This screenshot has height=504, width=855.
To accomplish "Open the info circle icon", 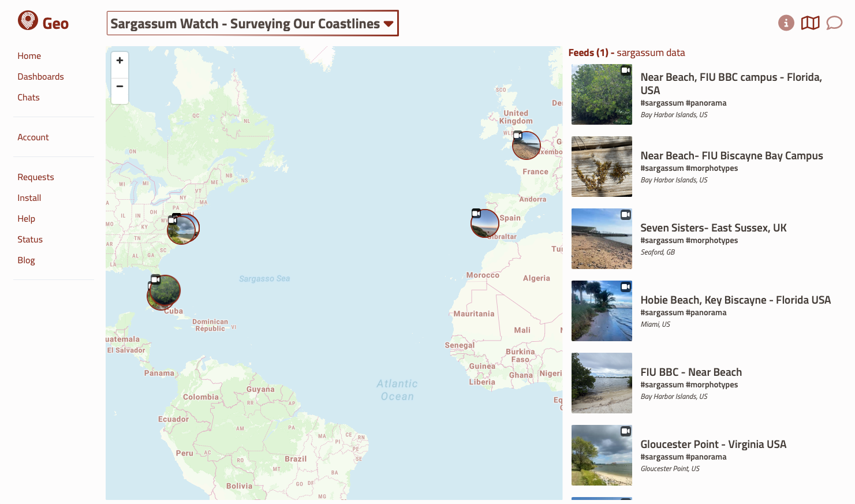I will tap(786, 23).
